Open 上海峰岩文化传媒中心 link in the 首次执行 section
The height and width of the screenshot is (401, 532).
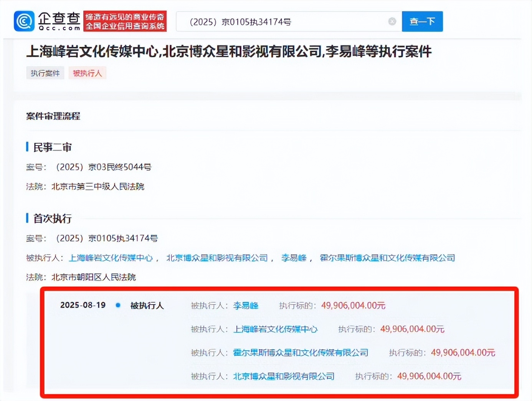click(111, 258)
